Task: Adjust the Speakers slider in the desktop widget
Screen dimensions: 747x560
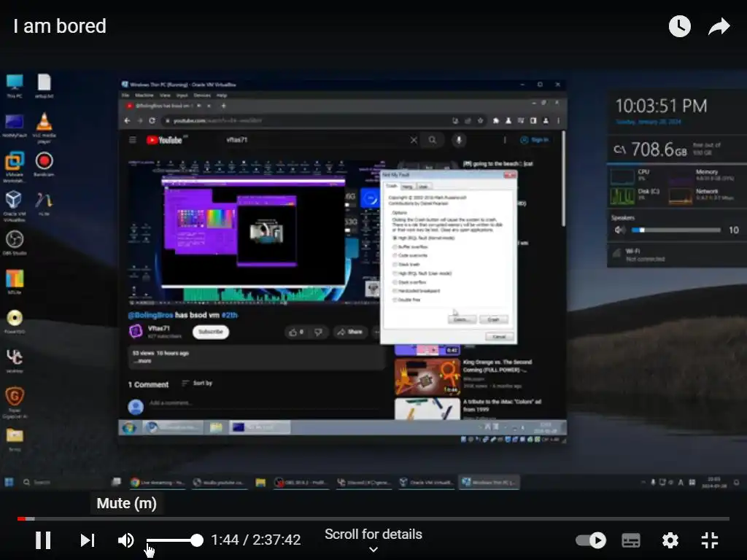Action: pyautogui.click(x=676, y=230)
